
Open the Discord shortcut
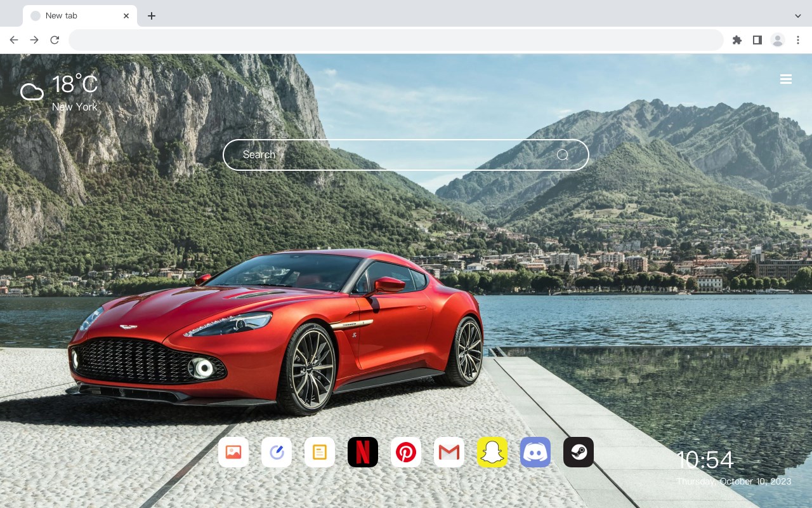click(535, 452)
